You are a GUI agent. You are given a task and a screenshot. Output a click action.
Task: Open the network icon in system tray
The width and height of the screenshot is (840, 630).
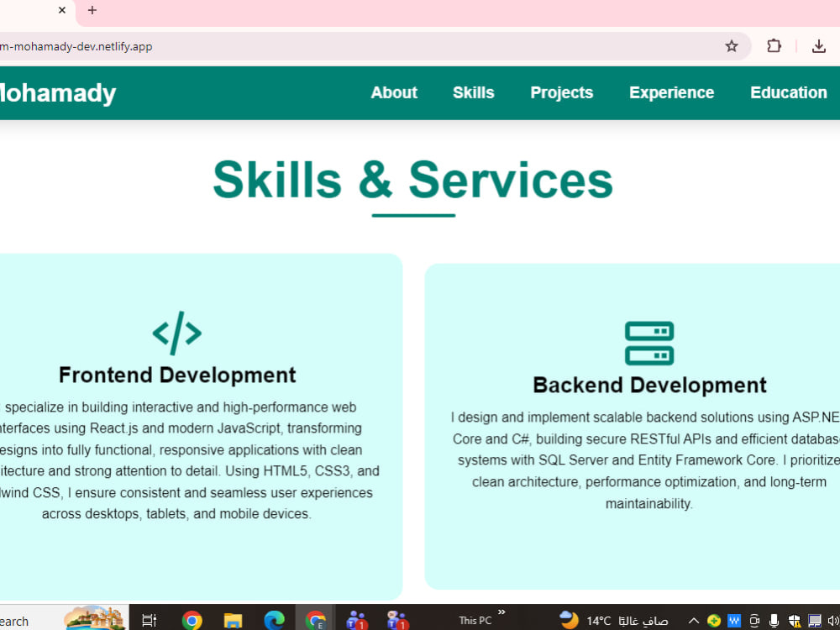tap(814, 621)
